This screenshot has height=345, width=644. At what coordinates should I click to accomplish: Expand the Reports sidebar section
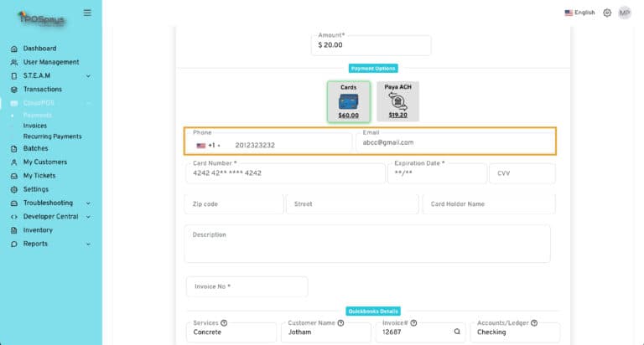88,244
